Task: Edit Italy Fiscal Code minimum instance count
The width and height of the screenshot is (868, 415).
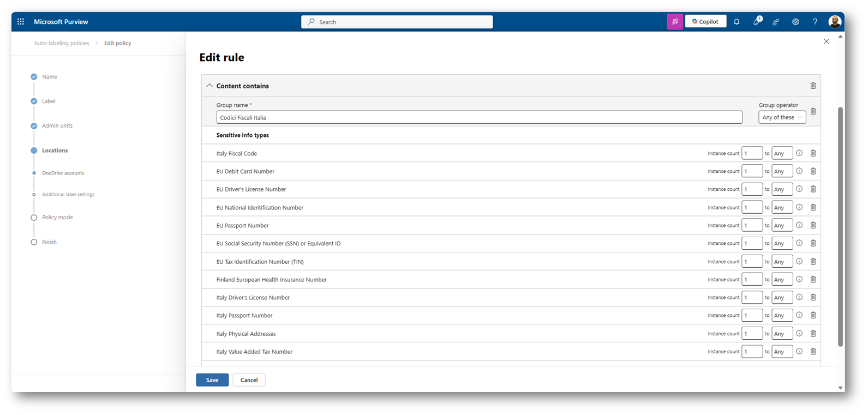Action: pyautogui.click(x=752, y=153)
